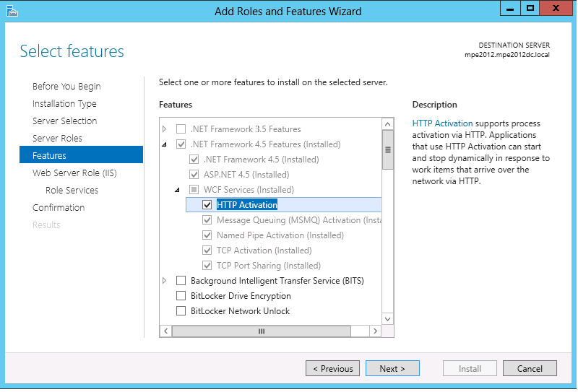This screenshot has width=578, height=392.
Task: Go to Server Roles step
Action: click(57, 138)
